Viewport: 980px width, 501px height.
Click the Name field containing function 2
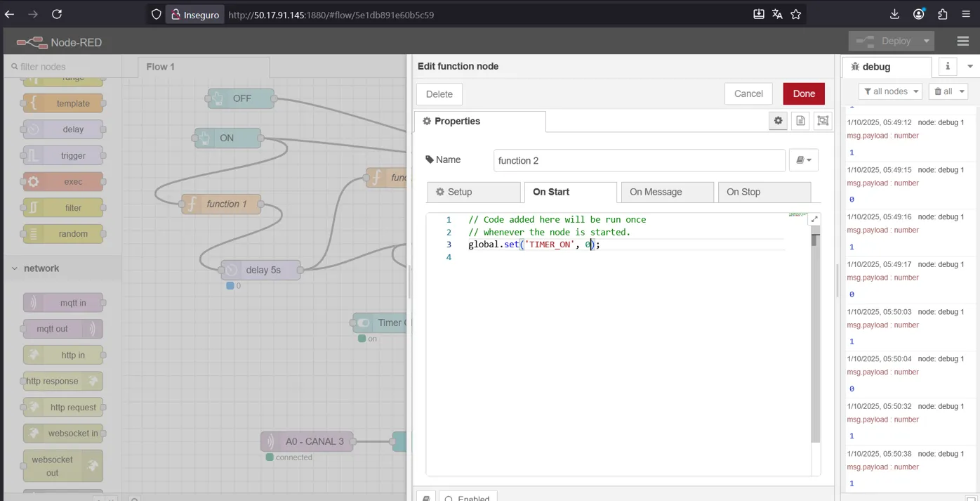tap(639, 161)
